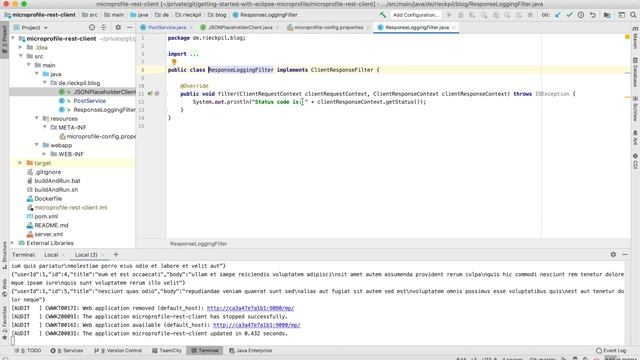Click Locate/Scroll from Source icon
Screen dimensions: 640x360
pyautogui.click(x=92, y=27)
